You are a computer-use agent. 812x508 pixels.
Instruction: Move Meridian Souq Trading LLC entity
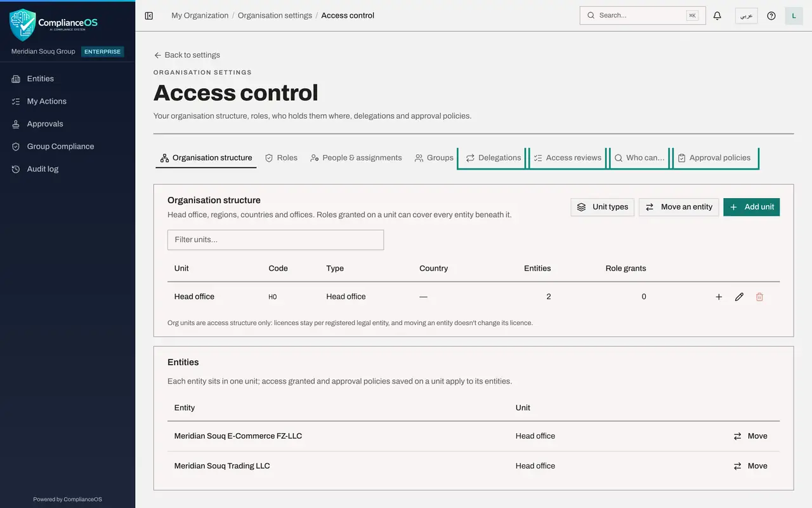(x=750, y=466)
